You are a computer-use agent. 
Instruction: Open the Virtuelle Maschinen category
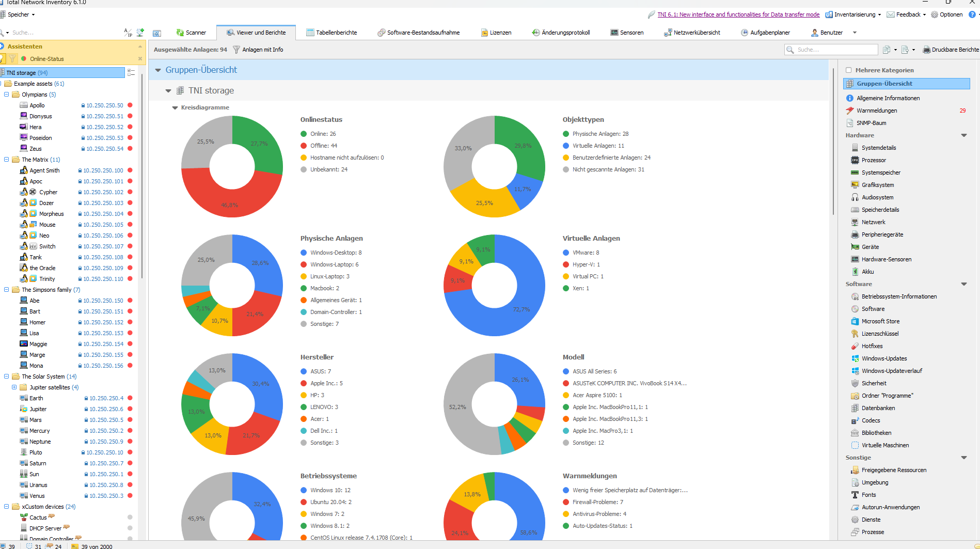(x=885, y=445)
